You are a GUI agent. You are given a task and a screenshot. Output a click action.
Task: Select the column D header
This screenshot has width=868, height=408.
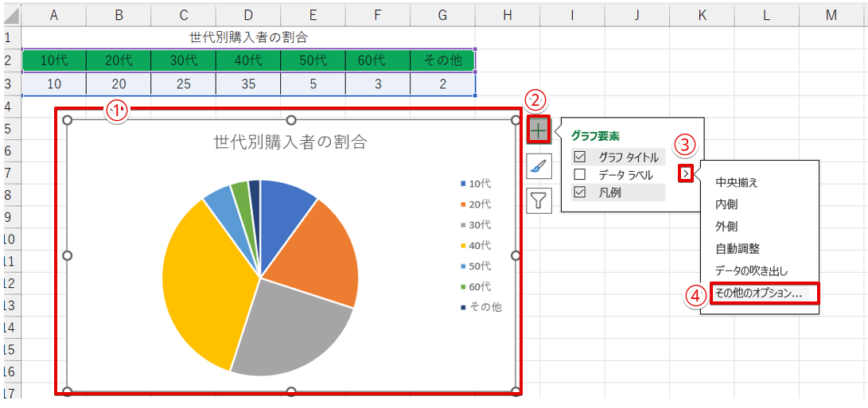click(248, 14)
